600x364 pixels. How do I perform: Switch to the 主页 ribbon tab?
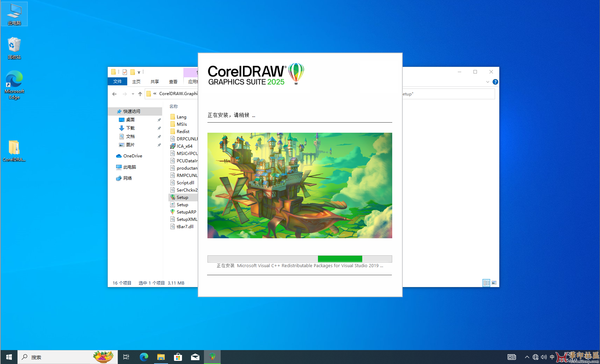(x=136, y=82)
